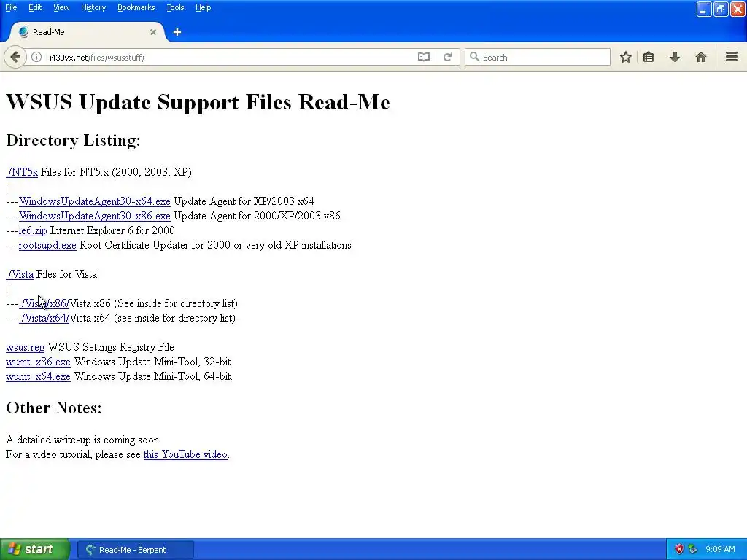Select the Read-Me tab
The image size is (747, 560).
pos(88,32)
